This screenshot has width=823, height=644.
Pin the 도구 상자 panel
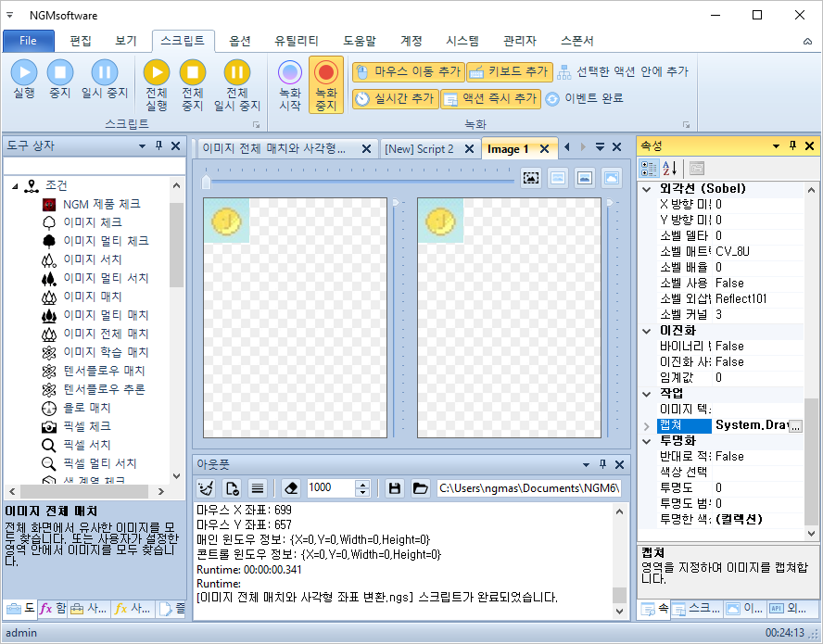pos(159,145)
